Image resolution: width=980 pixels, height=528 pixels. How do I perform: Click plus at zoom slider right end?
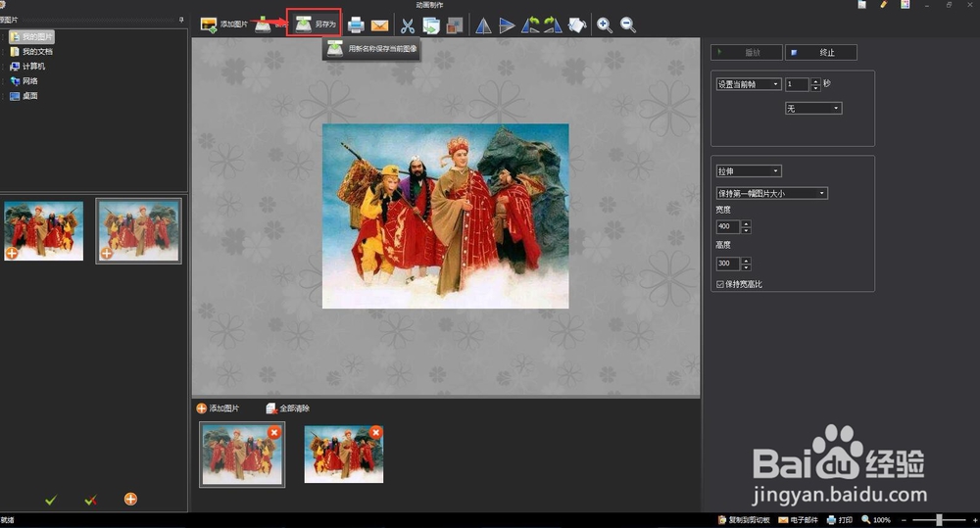(975, 520)
